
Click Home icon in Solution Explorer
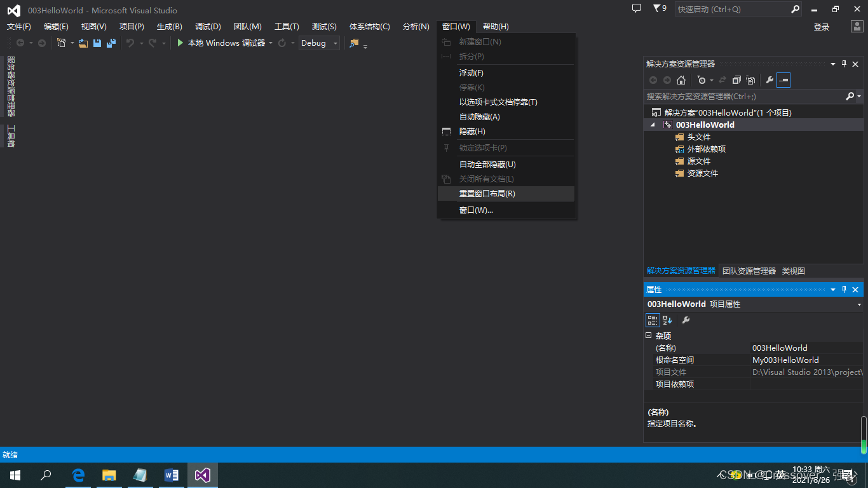[x=681, y=80]
